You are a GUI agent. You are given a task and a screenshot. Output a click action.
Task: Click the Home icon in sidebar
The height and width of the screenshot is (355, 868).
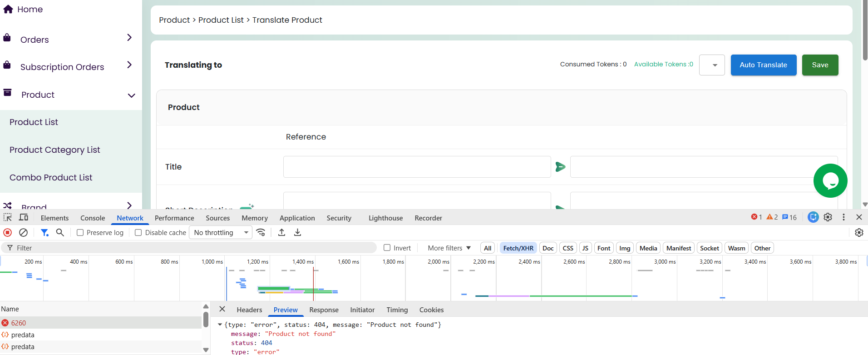[x=8, y=9]
